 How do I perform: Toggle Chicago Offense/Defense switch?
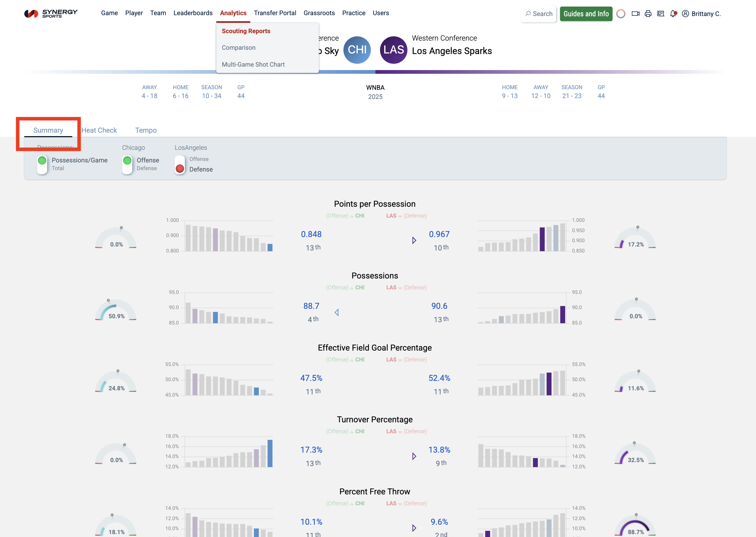(127, 165)
